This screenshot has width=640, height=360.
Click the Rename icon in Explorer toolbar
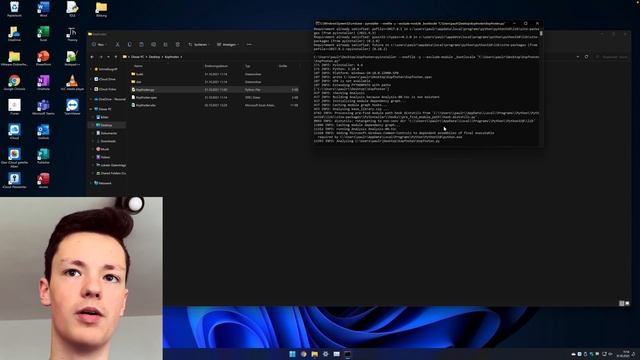pyautogui.click(x=153, y=44)
